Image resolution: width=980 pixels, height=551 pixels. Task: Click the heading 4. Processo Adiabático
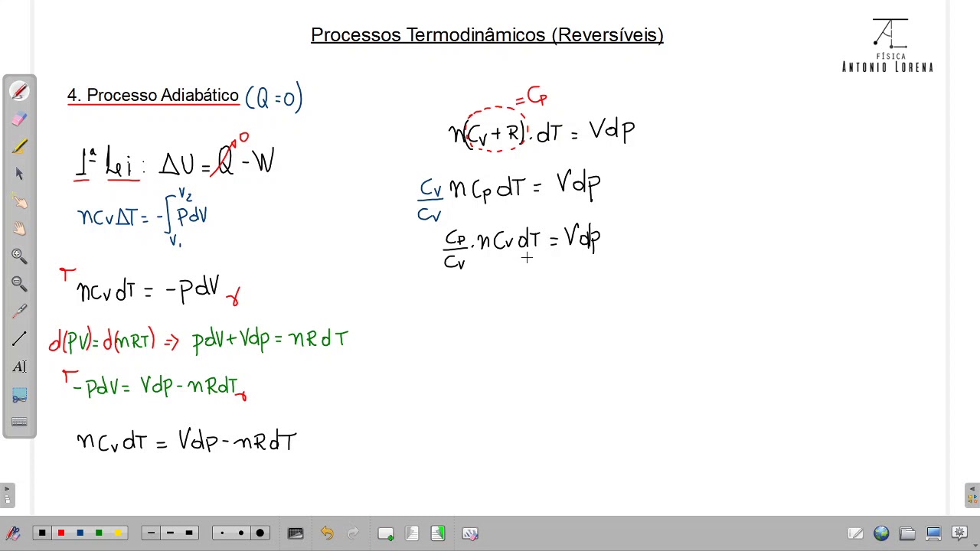153,96
